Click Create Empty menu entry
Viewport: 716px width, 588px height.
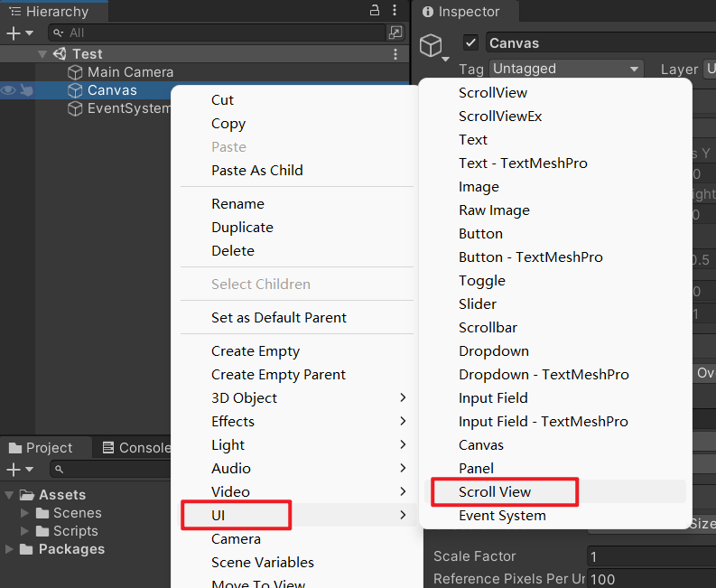(256, 350)
